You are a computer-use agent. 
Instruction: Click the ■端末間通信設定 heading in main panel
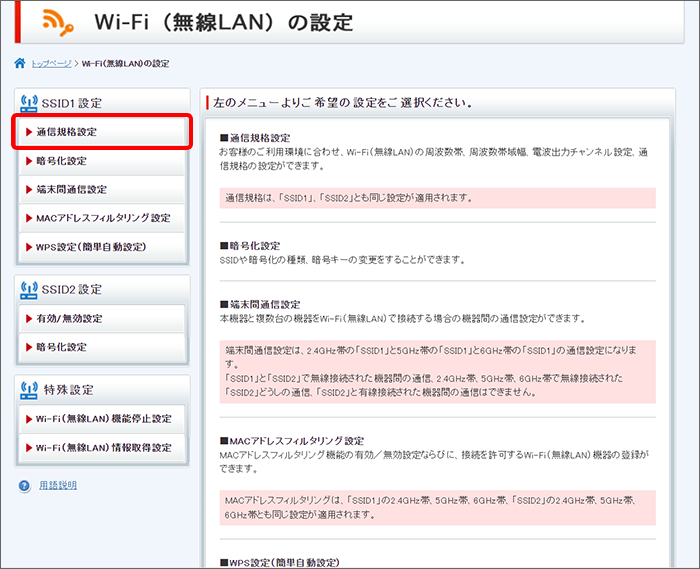pyautogui.click(x=260, y=305)
